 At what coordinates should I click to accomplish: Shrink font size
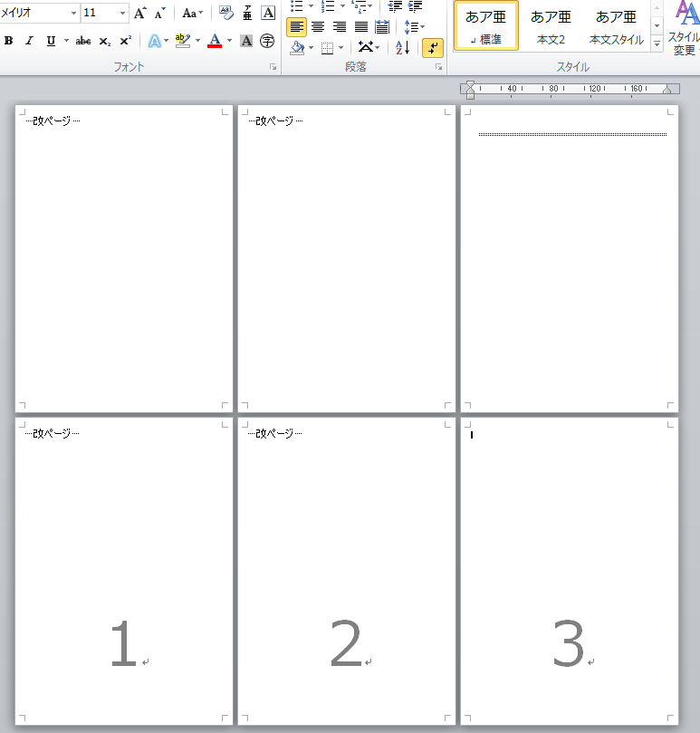click(160, 13)
